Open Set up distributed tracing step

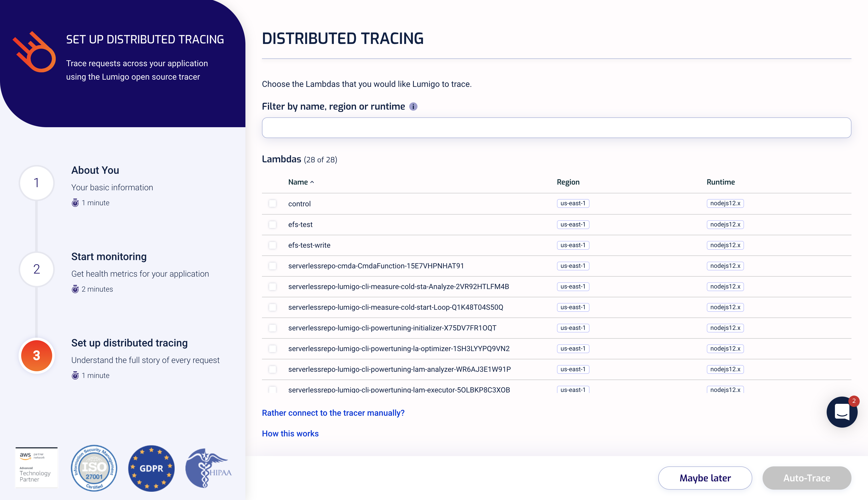[x=129, y=343]
